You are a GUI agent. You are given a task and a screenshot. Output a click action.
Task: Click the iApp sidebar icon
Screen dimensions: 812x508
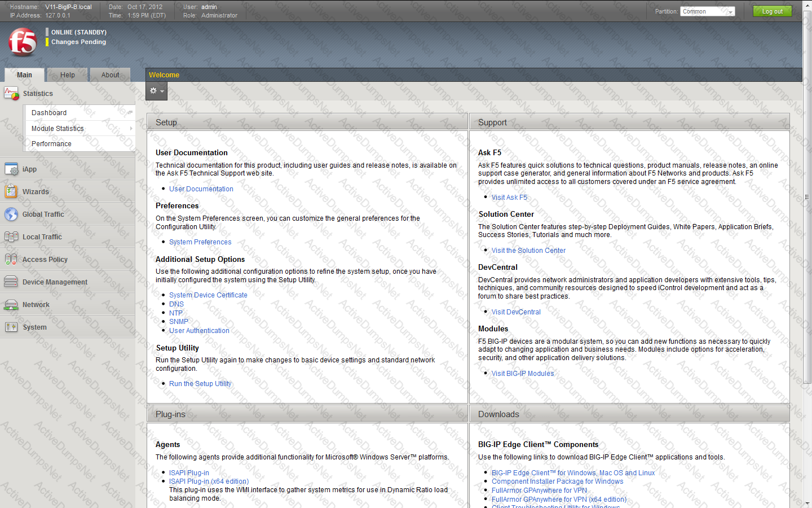pos(11,169)
